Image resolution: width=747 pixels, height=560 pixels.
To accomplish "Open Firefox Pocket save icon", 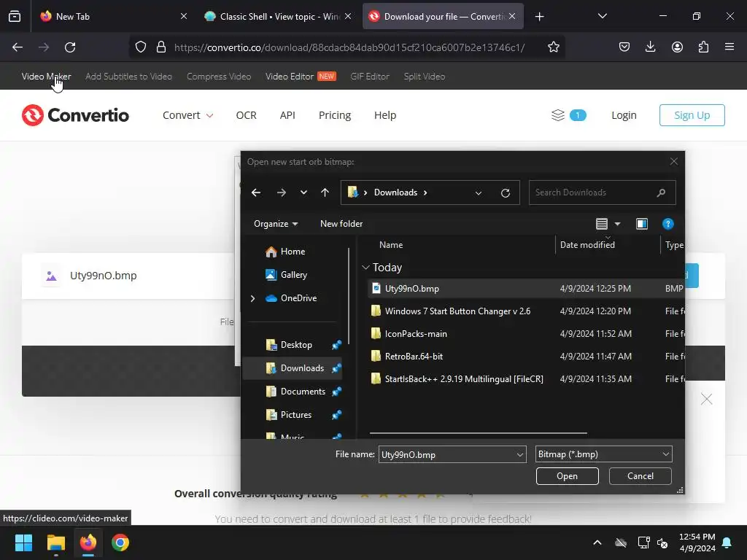I will pos(624,47).
